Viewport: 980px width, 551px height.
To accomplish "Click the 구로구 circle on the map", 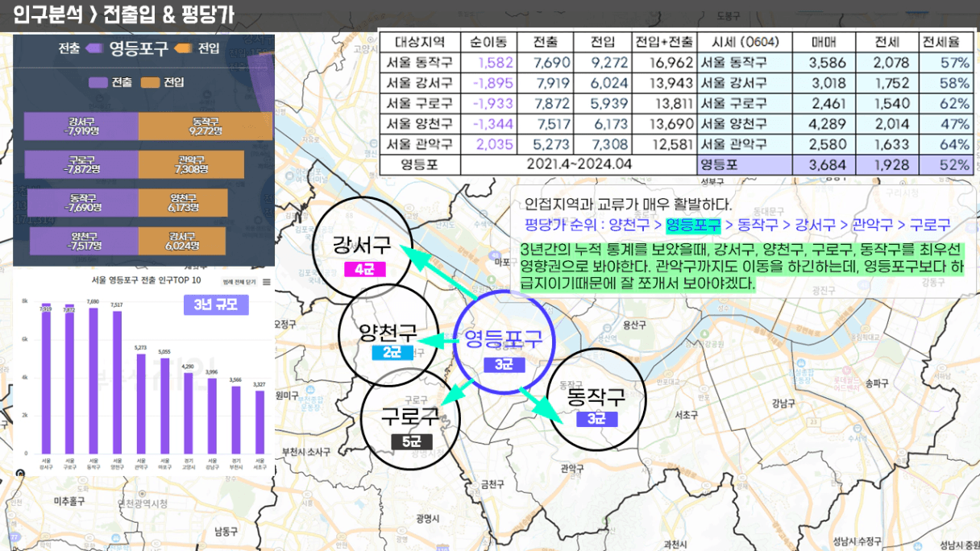I will coord(410,417).
